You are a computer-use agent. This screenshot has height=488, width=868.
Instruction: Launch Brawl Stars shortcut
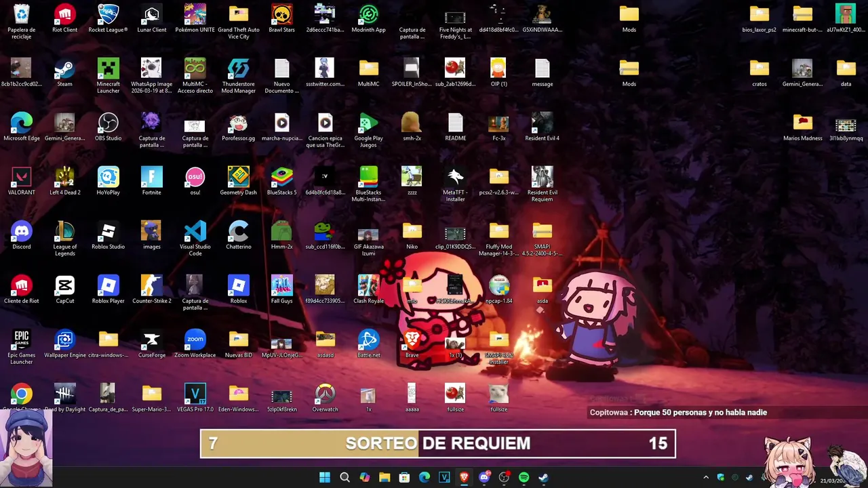click(281, 18)
